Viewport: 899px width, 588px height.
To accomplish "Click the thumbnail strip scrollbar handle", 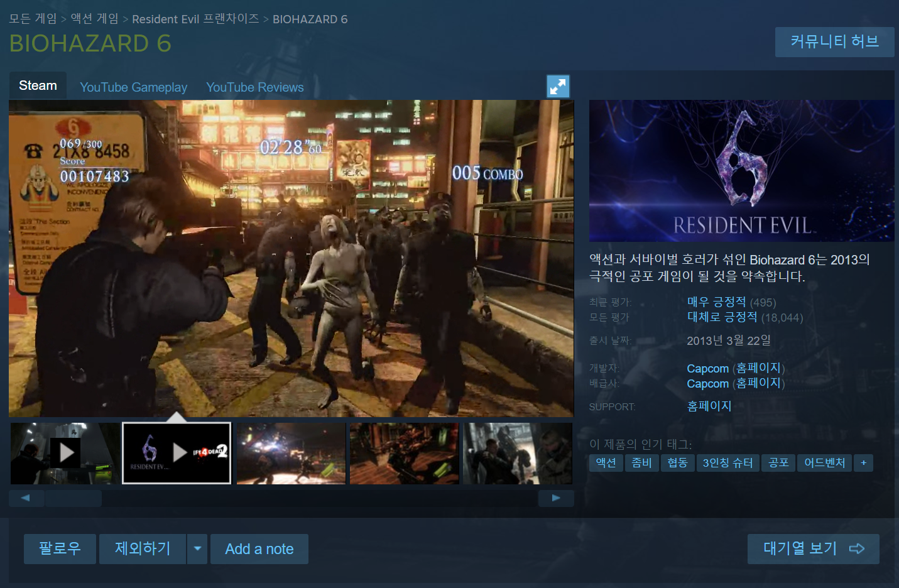I will pos(74,498).
